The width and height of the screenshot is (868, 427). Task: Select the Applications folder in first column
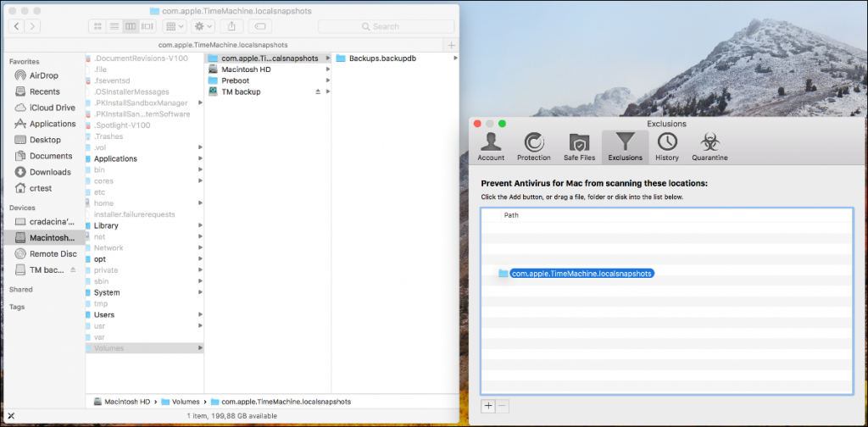(115, 158)
